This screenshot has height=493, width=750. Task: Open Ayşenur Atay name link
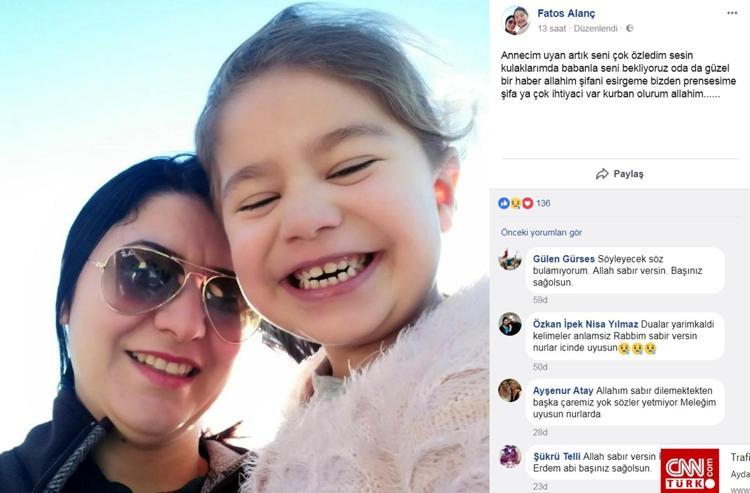coord(563,391)
